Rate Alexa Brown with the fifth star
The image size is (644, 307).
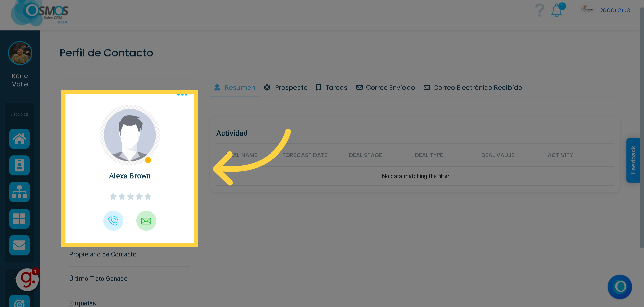click(148, 196)
